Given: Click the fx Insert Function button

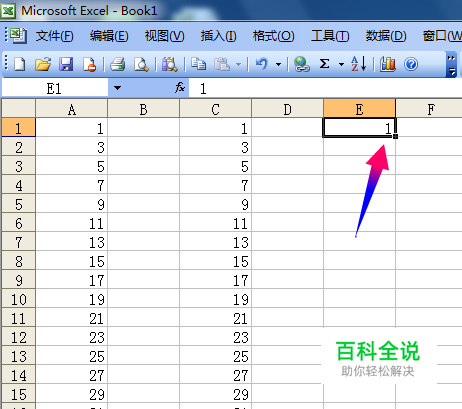Looking at the screenshot, I should [x=180, y=88].
